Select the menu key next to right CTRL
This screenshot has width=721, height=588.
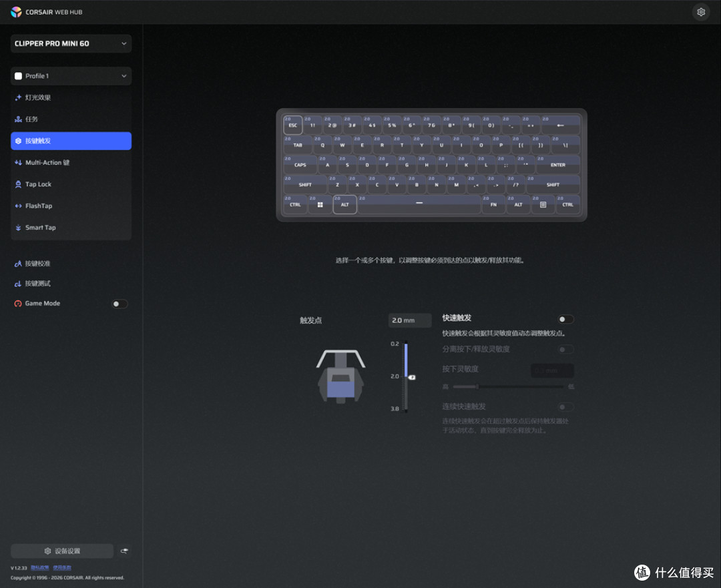[543, 204]
